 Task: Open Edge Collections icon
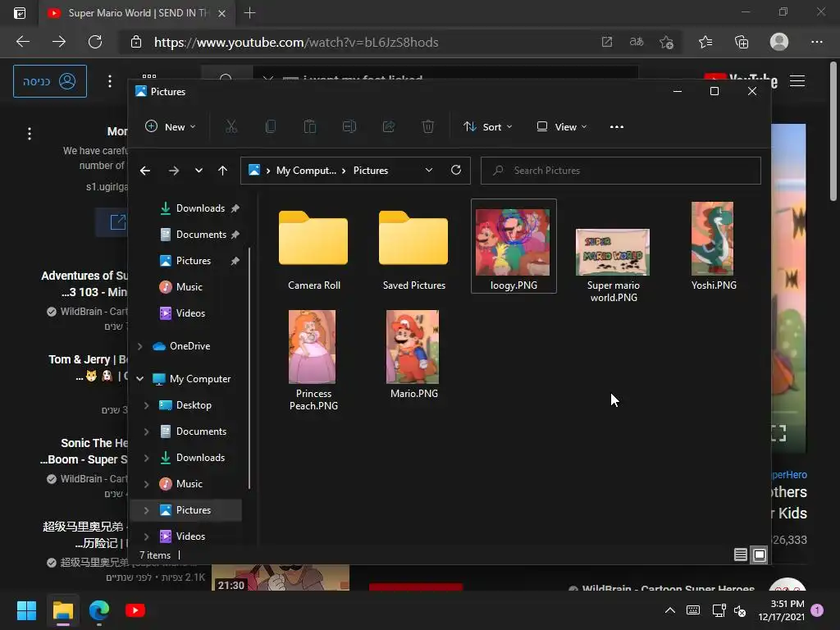point(742,42)
